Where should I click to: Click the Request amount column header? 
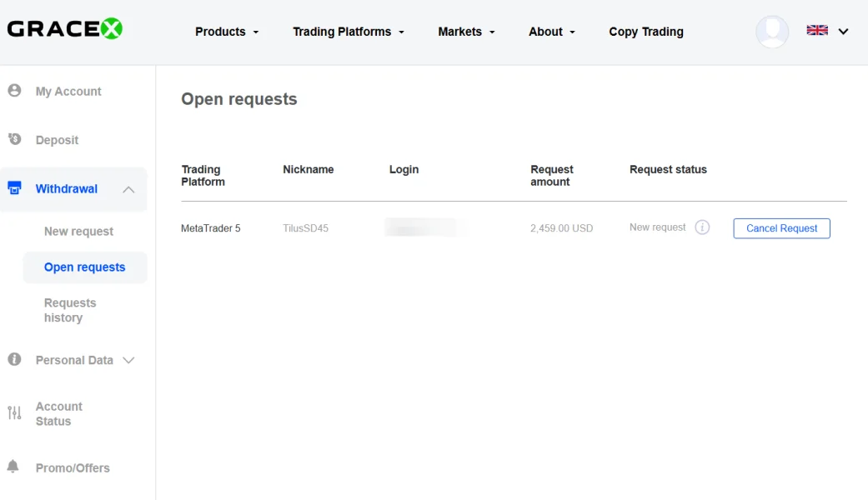coord(551,175)
